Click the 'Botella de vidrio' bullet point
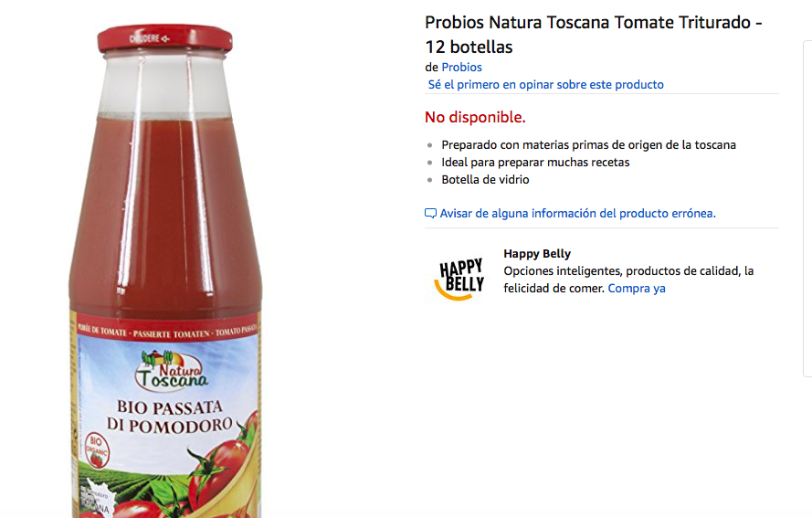 (x=485, y=180)
